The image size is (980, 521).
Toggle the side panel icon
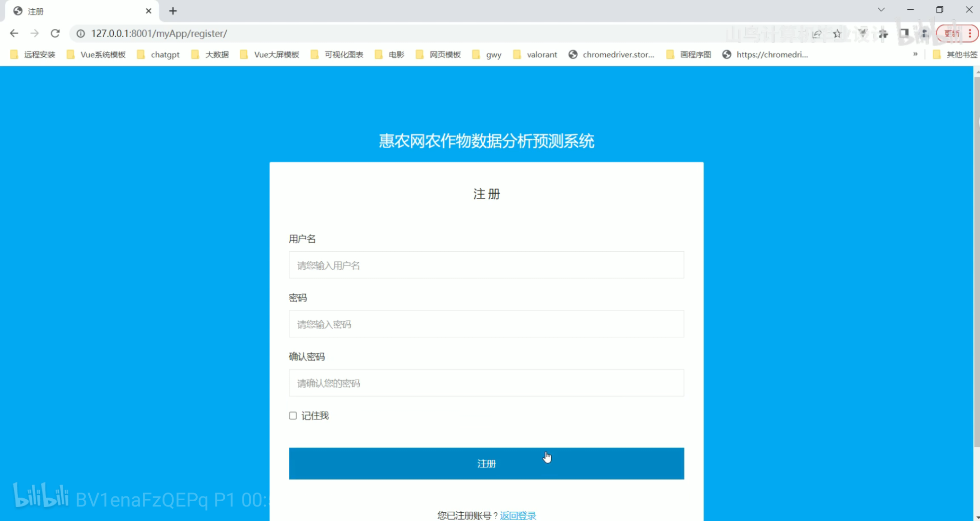pyautogui.click(x=904, y=33)
